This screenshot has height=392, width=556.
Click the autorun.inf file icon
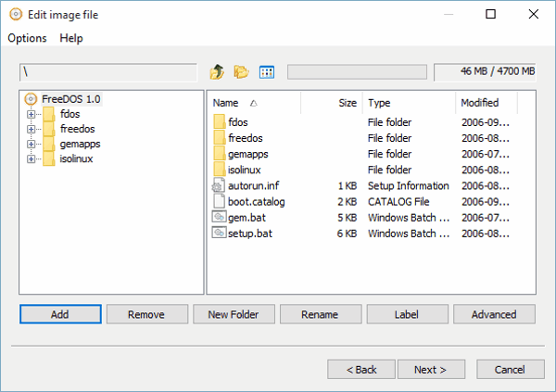point(219,185)
